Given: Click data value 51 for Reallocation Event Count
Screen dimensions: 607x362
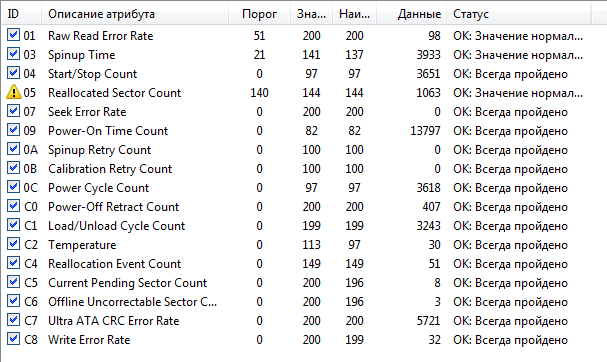Looking at the screenshot, I should pyautogui.click(x=434, y=264).
